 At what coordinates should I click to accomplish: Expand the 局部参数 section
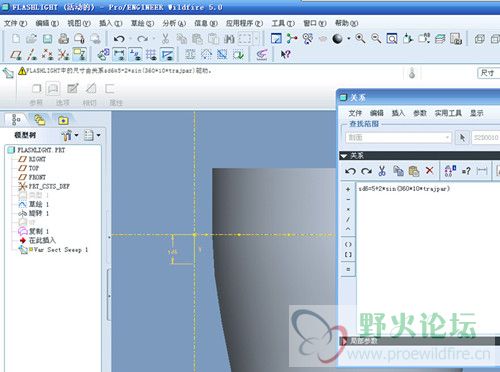pos(344,341)
